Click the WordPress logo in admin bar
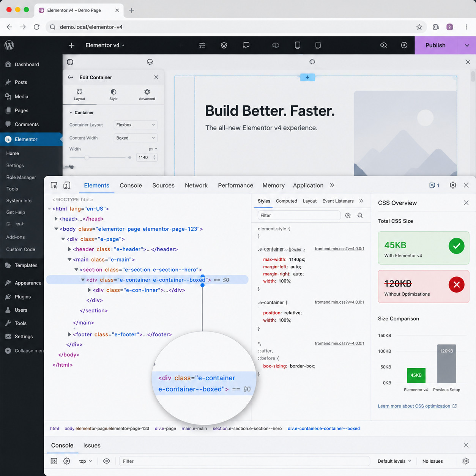Image resolution: width=476 pixels, height=476 pixels. (x=9, y=45)
